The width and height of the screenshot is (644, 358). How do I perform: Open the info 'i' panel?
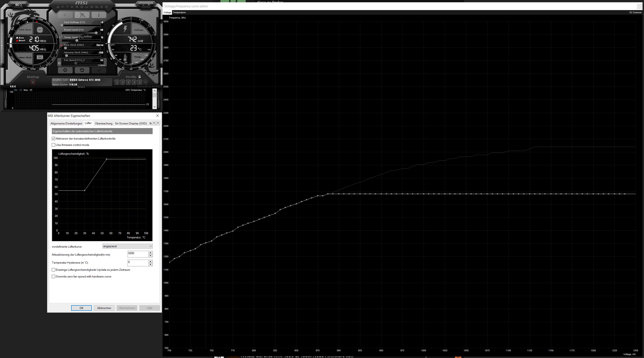coord(99,15)
